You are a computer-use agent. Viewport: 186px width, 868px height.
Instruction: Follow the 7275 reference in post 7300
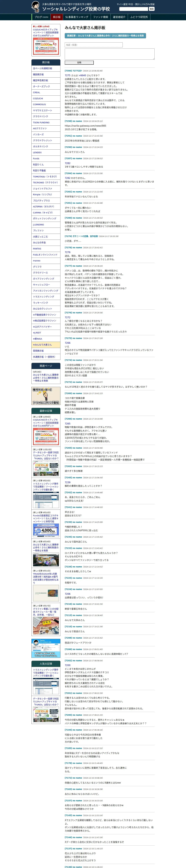[68, 76]
